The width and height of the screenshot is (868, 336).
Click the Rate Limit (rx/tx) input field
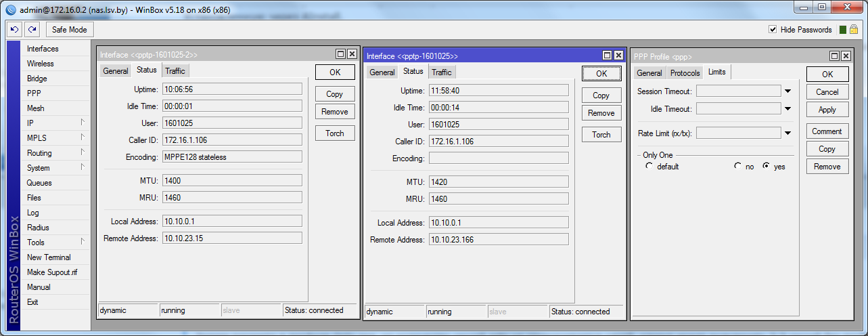739,133
